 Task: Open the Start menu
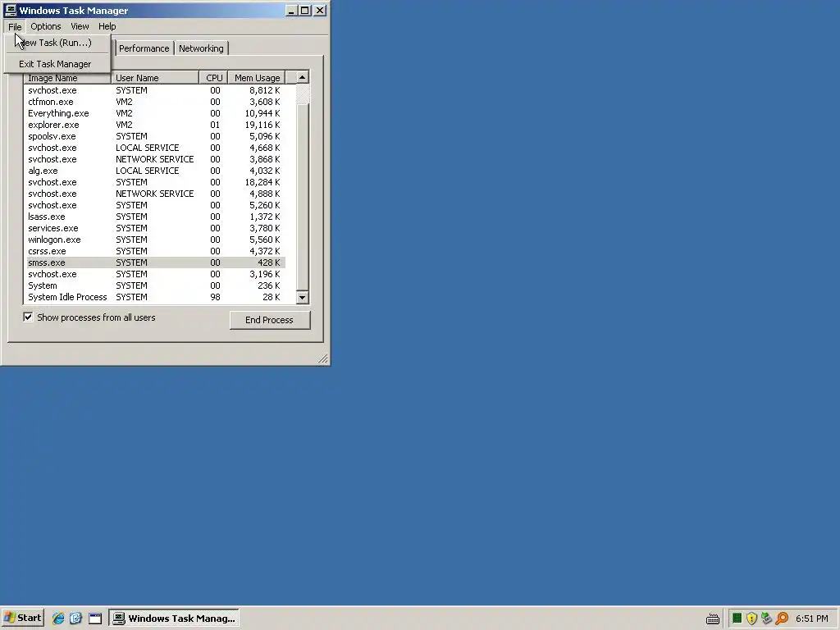pyautogui.click(x=22, y=618)
